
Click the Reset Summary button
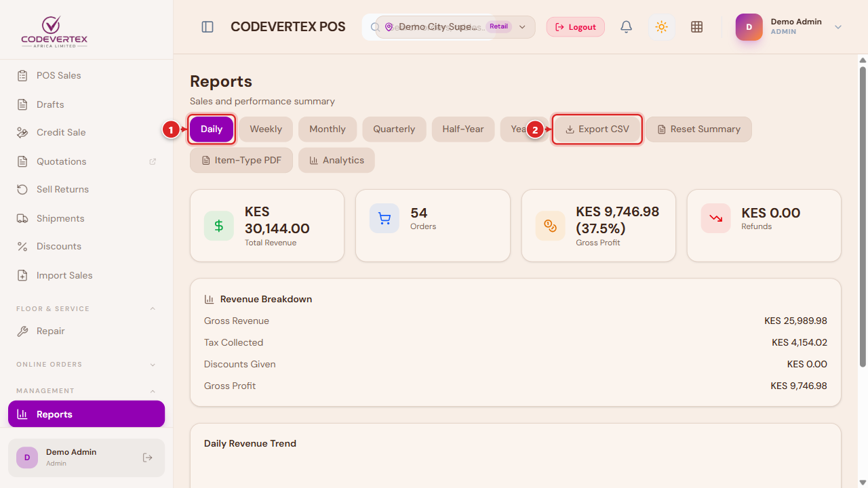tap(698, 129)
